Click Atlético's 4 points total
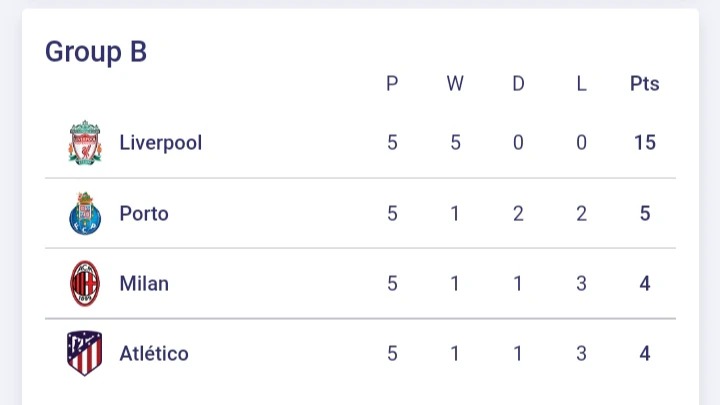 tap(645, 354)
